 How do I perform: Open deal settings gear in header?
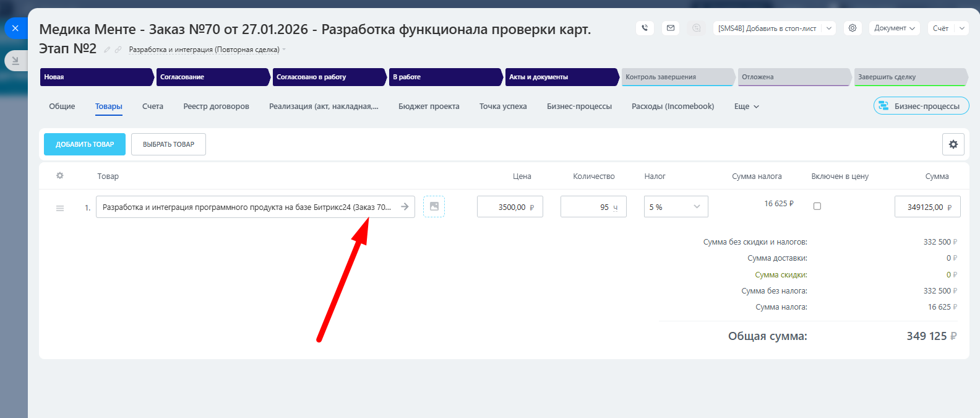pyautogui.click(x=853, y=28)
